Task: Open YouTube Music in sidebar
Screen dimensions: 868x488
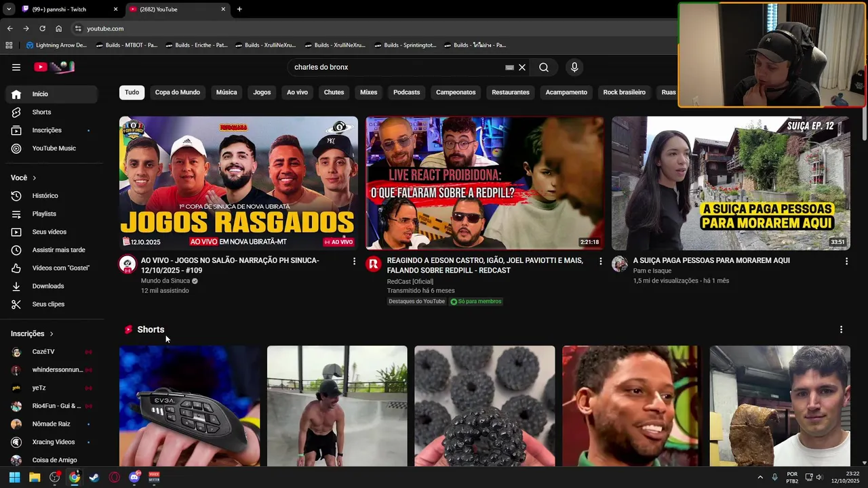Action: point(52,148)
